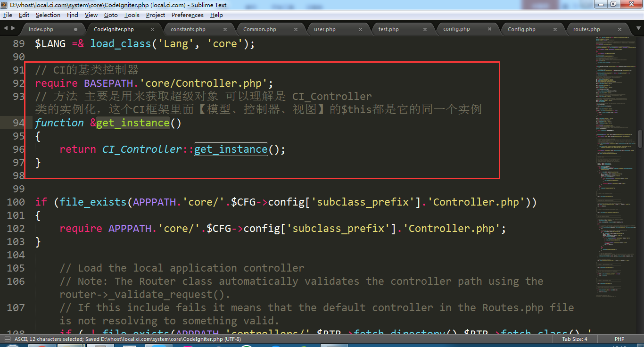
Task: Jump to code via the minimap
Action: 615,189
